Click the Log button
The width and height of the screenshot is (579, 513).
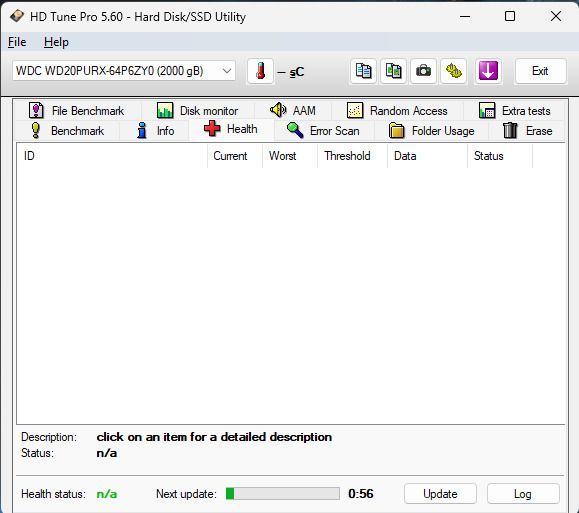523,494
